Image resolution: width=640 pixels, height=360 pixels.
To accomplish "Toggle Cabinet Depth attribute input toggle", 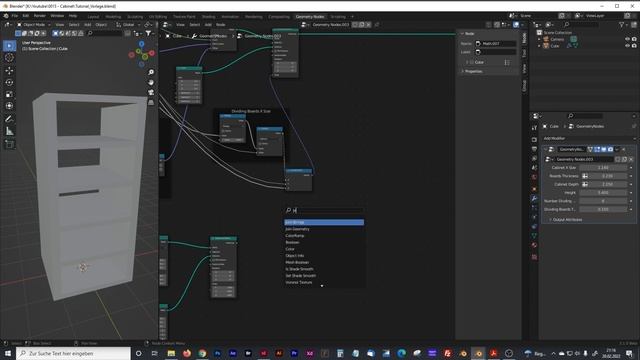I will click(x=585, y=184).
